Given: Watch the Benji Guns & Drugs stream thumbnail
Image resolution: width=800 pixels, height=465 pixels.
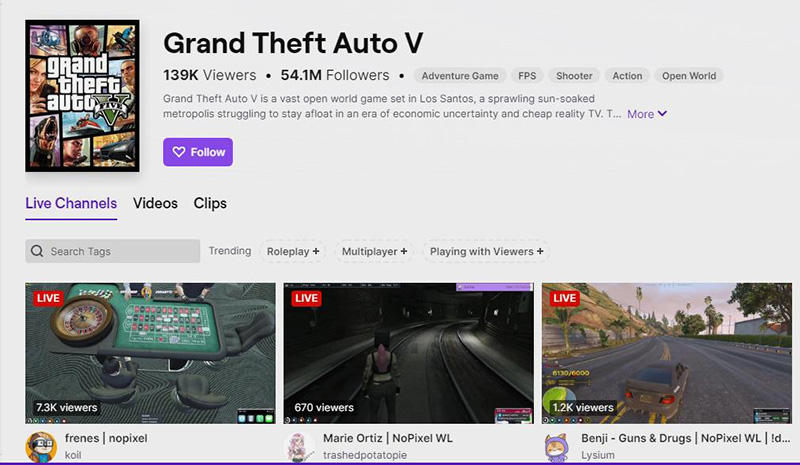Looking at the screenshot, I should click(x=667, y=353).
